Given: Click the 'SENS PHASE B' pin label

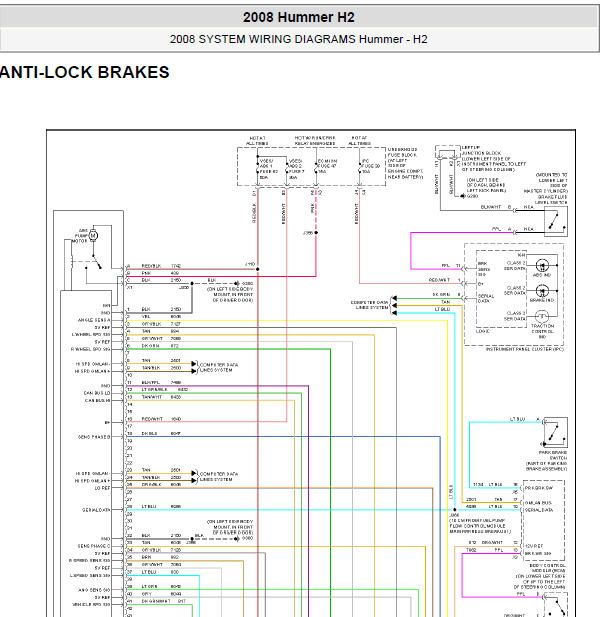Looking at the screenshot, I should click(x=94, y=437).
